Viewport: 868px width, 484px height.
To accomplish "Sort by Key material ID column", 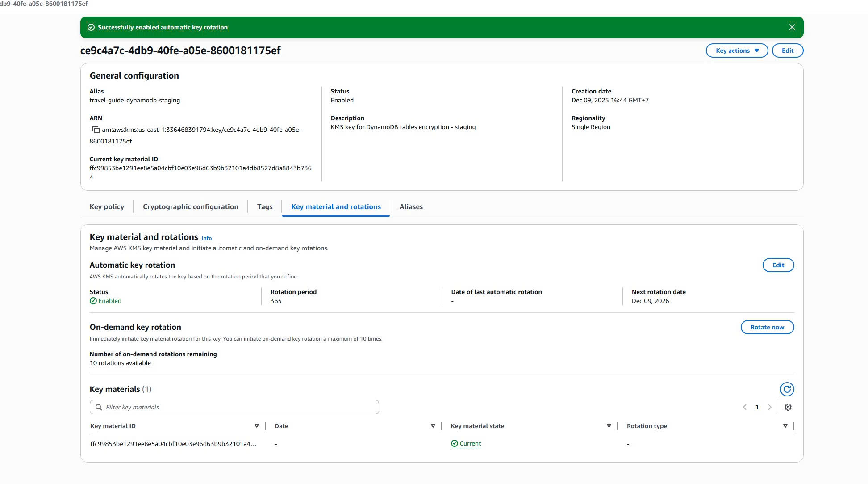I will pos(256,426).
